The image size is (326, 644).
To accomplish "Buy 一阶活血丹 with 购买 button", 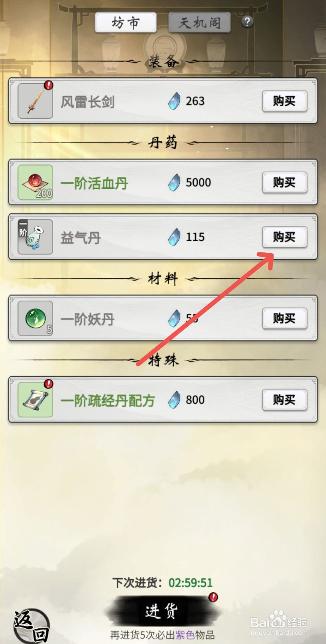I will (x=284, y=182).
